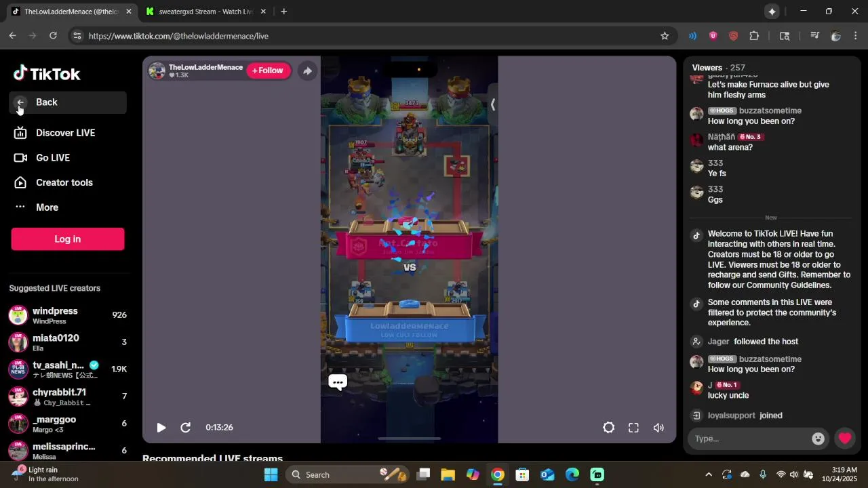Open blue sound-wave extension icon
The height and width of the screenshot is (488, 868).
click(692, 36)
